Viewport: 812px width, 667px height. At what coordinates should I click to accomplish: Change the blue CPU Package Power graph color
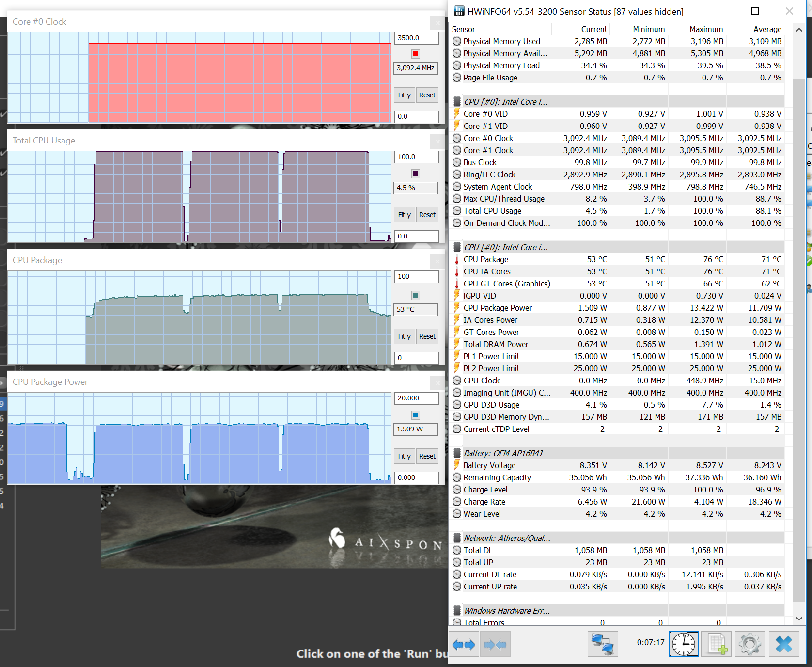(416, 415)
